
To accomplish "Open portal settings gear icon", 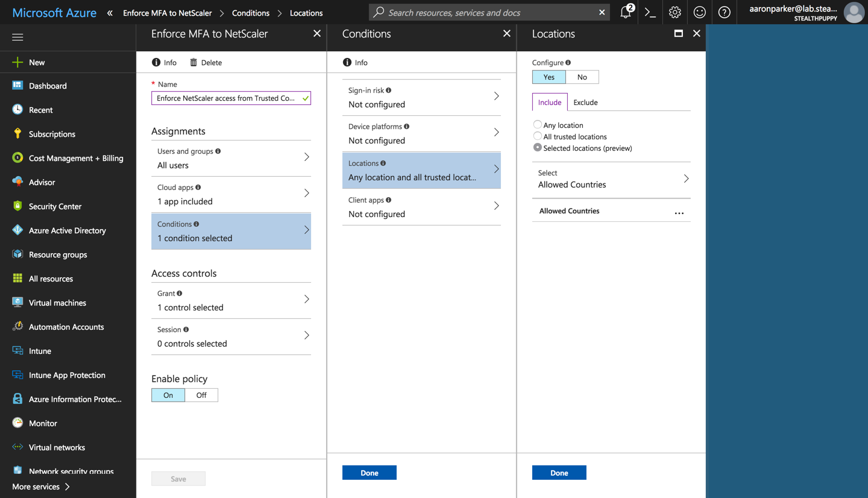I will 675,12.
